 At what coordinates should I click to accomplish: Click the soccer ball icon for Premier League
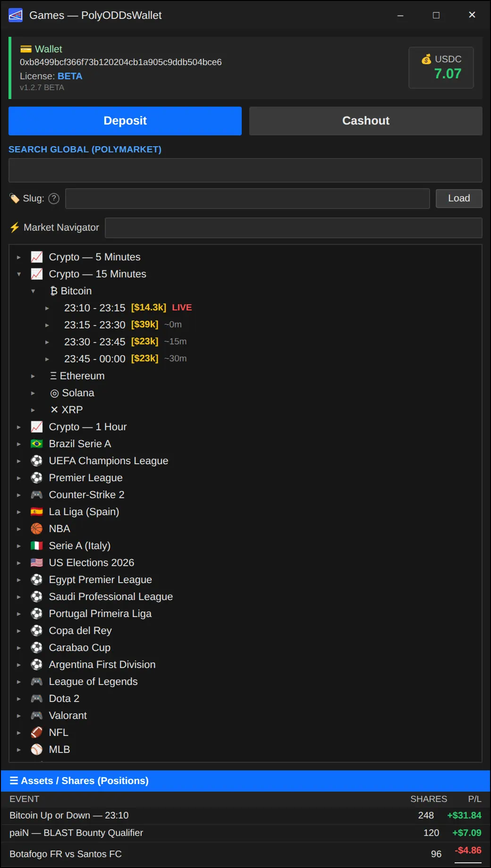(x=37, y=478)
